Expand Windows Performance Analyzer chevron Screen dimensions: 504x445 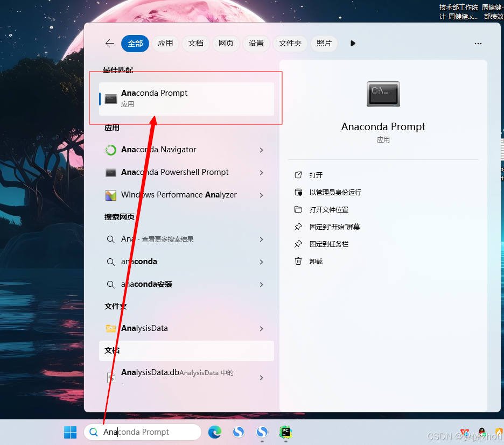(261, 195)
